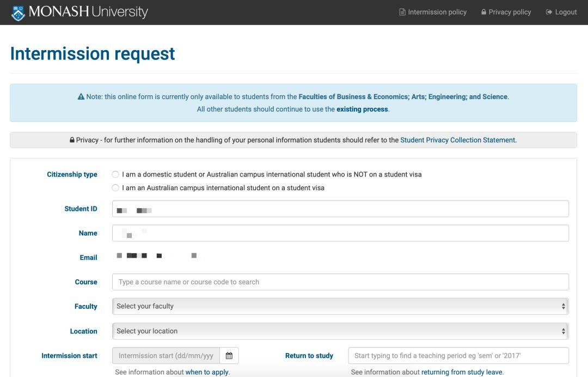
Task: Click the Privacy policy padlock icon
Action: [x=483, y=12]
